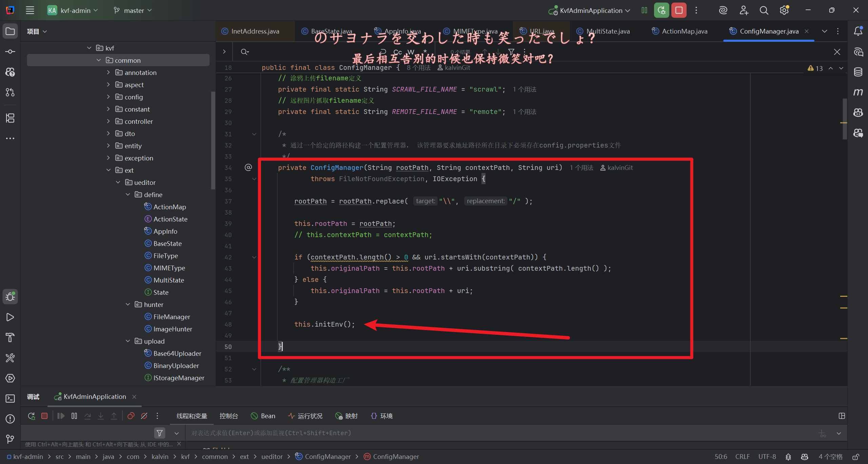Open the Debug tool window bug icon

pyautogui.click(x=10, y=296)
